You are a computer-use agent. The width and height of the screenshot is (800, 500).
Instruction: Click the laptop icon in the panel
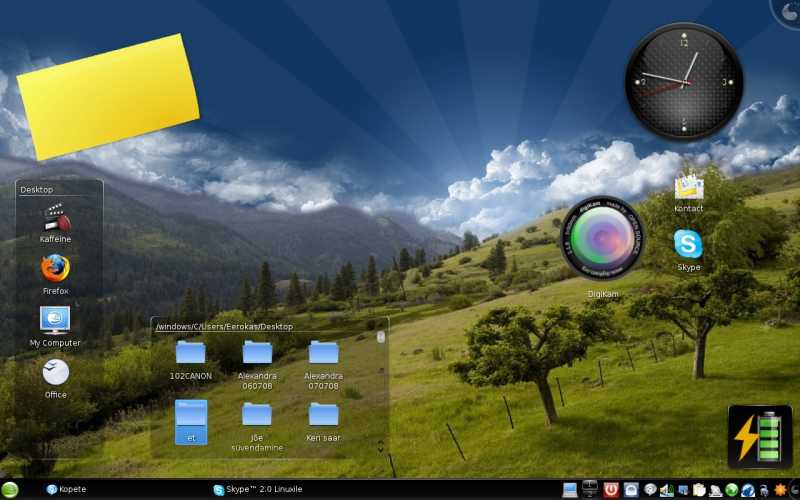tap(570, 490)
